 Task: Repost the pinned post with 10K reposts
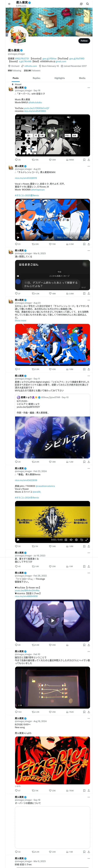pyautogui.click(x=35, y=160)
